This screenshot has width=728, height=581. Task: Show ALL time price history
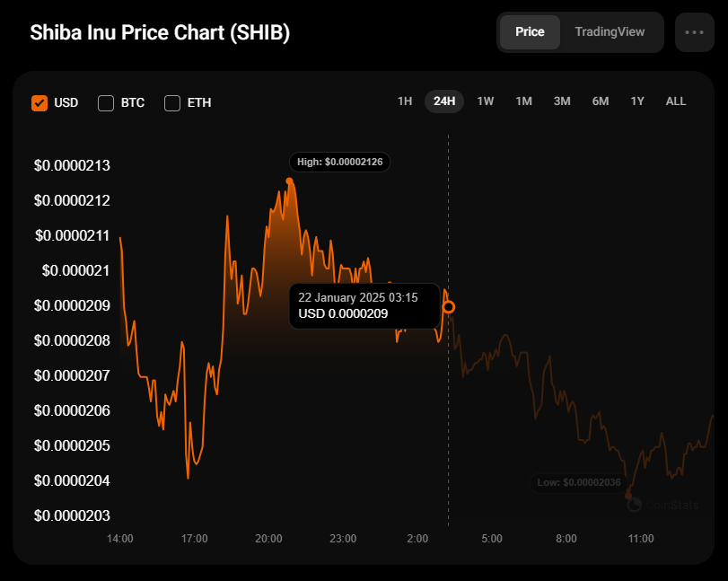pyautogui.click(x=676, y=101)
